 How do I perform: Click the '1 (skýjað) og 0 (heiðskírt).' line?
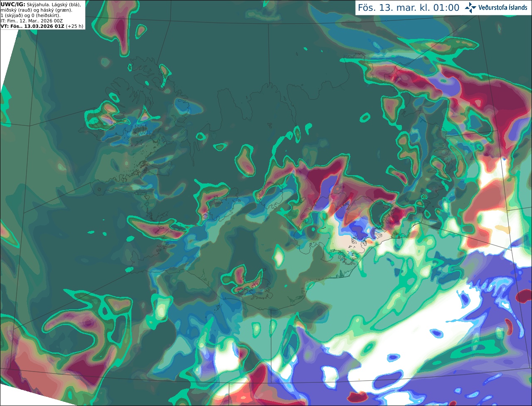pos(30,15)
